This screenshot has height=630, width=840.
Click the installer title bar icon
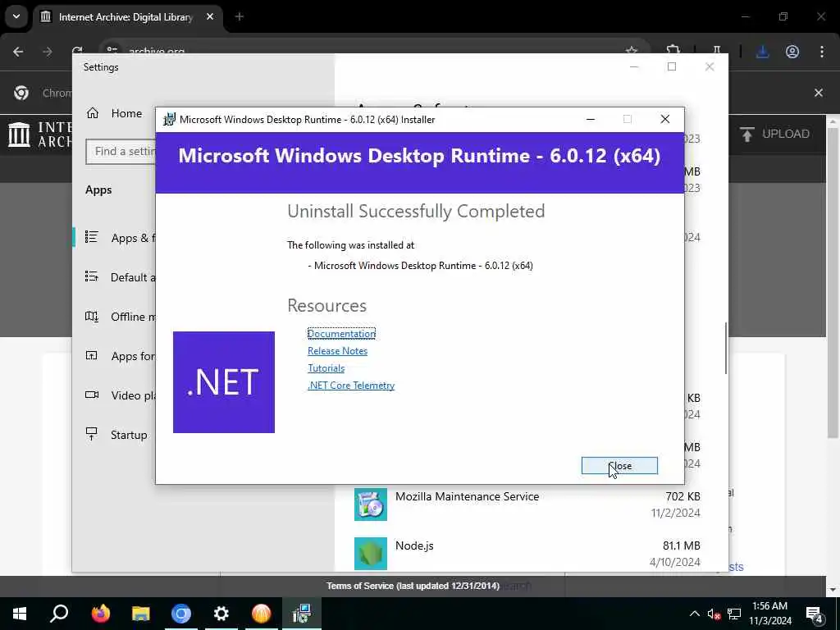[x=169, y=120]
